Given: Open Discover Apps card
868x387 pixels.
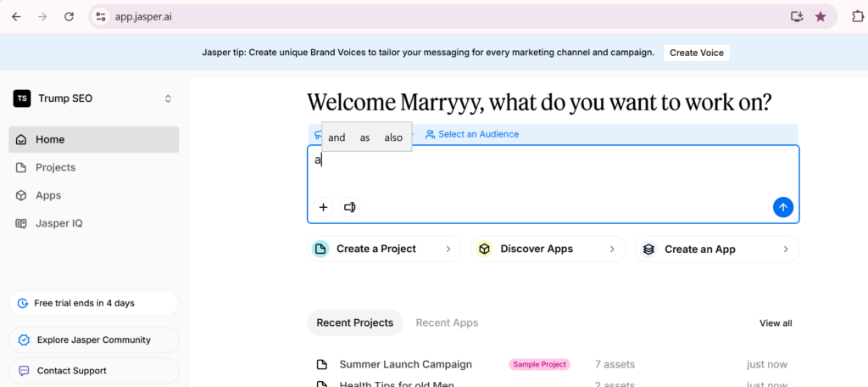Looking at the screenshot, I should [x=548, y=249].
